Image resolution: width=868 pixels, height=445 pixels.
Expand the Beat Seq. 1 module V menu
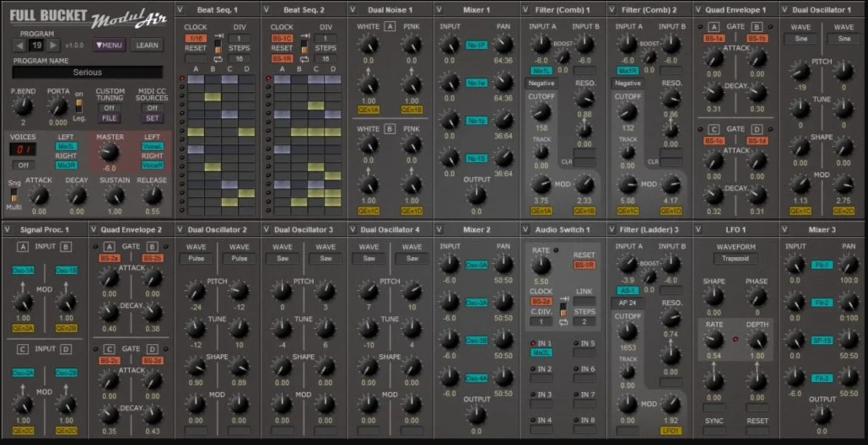181,9
